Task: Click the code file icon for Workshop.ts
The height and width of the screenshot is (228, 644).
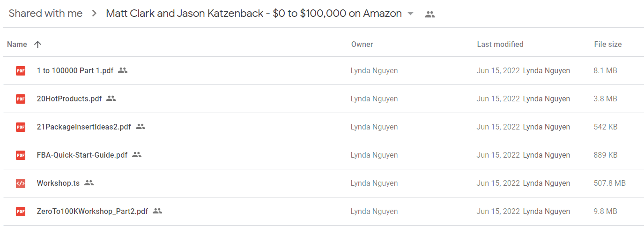Action: click(21, 183)
